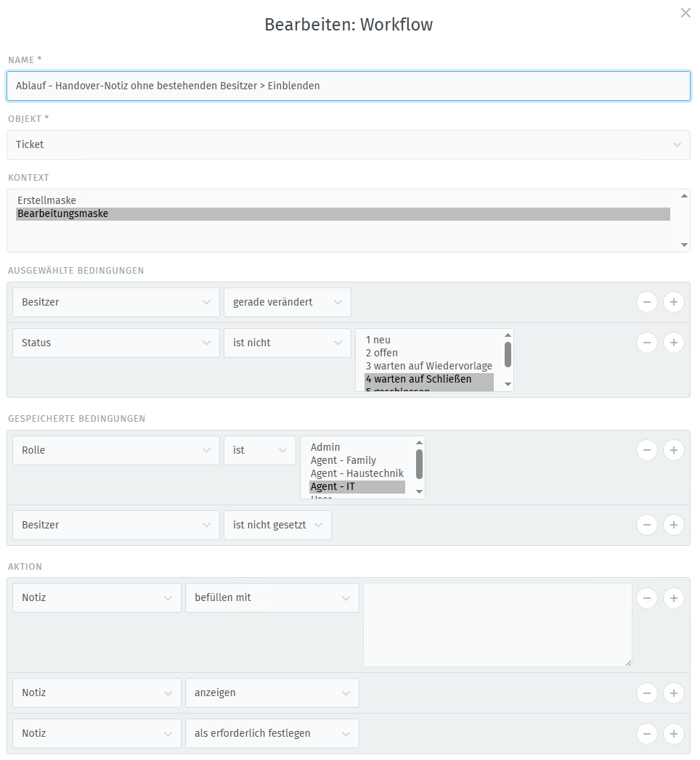700x760 pixels.
Task: Add action after Notiz 'anzeigen' row
Action: click(x=673, y=692)
